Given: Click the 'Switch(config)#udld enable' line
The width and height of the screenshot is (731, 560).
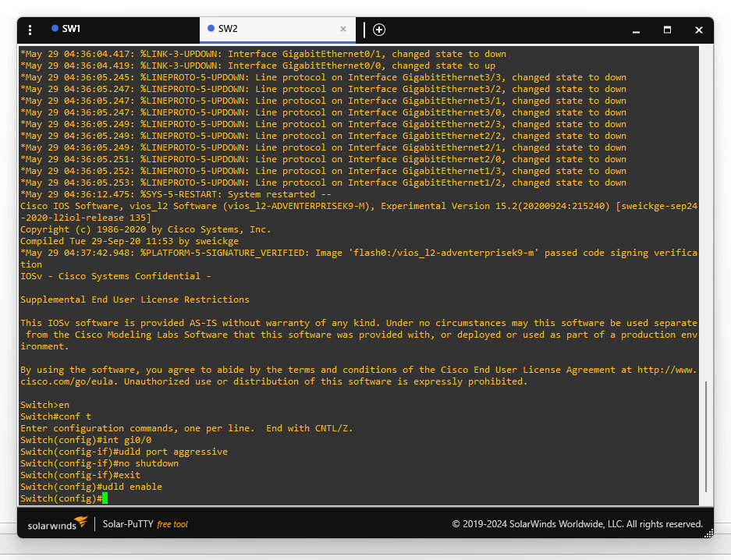Looking at the screenshot, I should (91, 487).
